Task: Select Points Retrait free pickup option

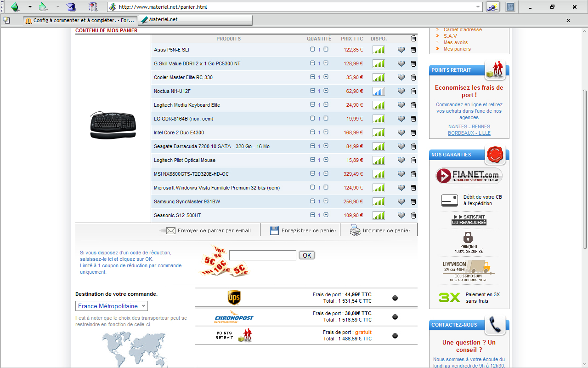Action: [395, 336]
